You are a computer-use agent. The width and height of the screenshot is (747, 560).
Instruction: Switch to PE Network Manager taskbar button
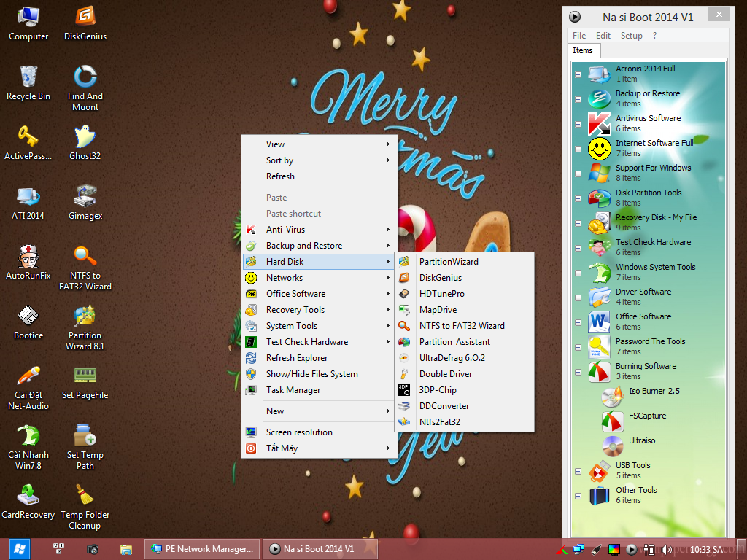pos(203,549)
